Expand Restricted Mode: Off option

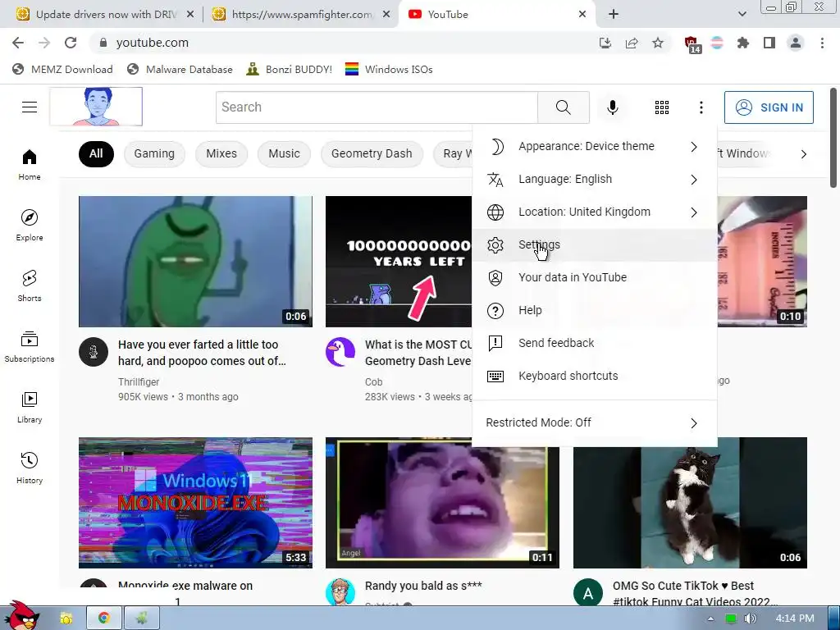[594, 422]
